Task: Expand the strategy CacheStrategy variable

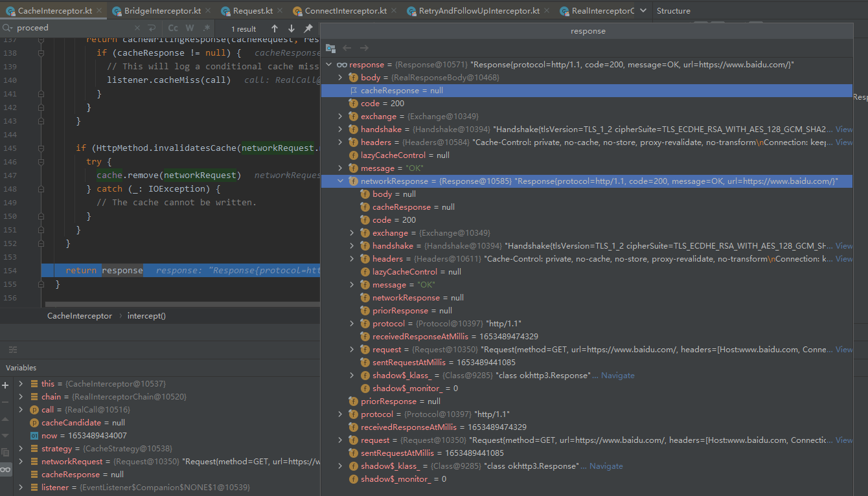Action: click(21, 449)
